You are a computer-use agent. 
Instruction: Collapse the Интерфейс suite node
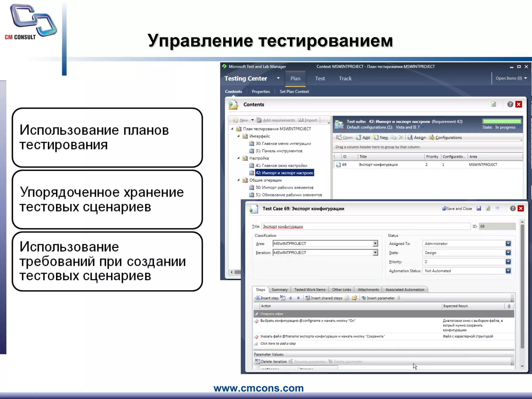pos(238,136)
